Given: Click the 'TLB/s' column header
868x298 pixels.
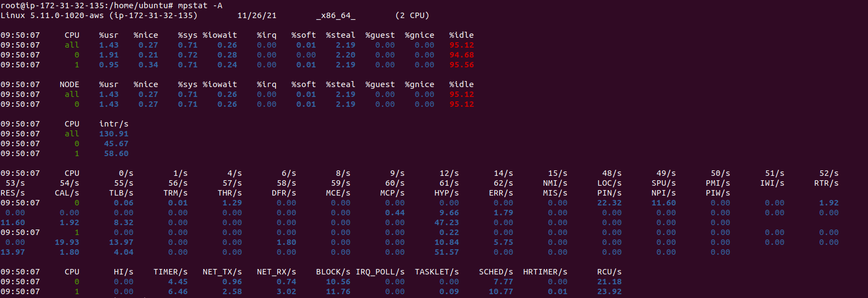Looking at the screenshot, I should pos(121,193).
